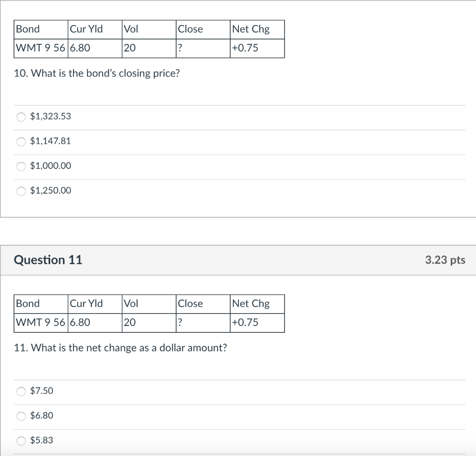
Task: Click the 3.23 pts label
Action: coord(445,260)
